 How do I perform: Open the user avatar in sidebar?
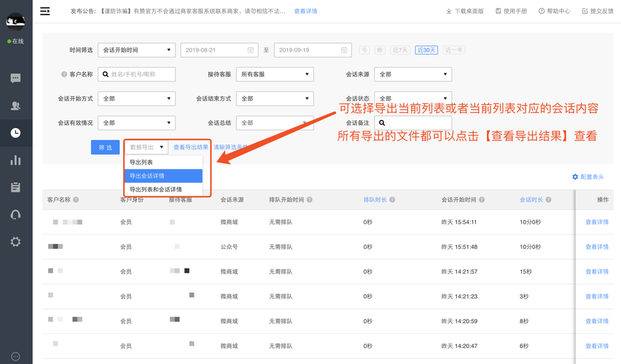click(15, 21)
